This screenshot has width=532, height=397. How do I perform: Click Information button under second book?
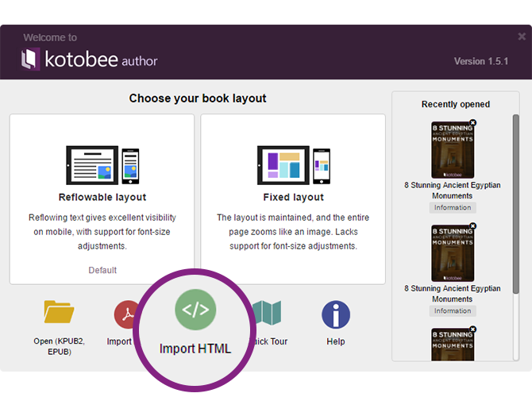coord(452,311)
